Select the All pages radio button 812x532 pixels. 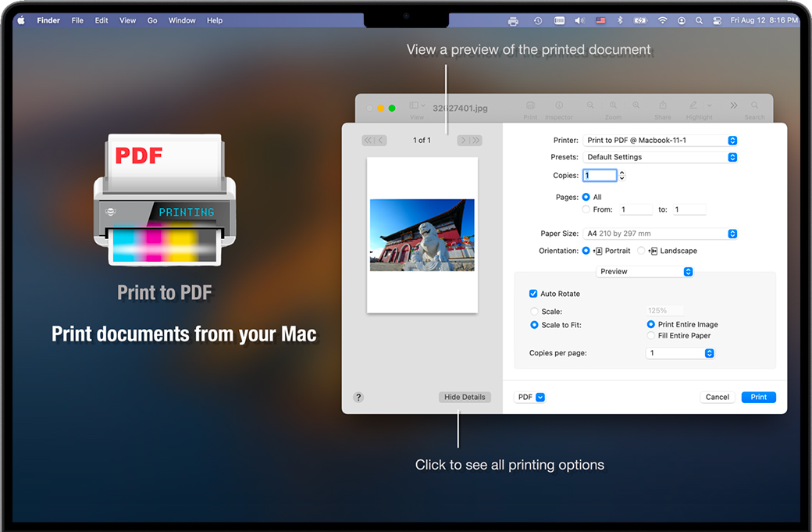click(586, 197)
